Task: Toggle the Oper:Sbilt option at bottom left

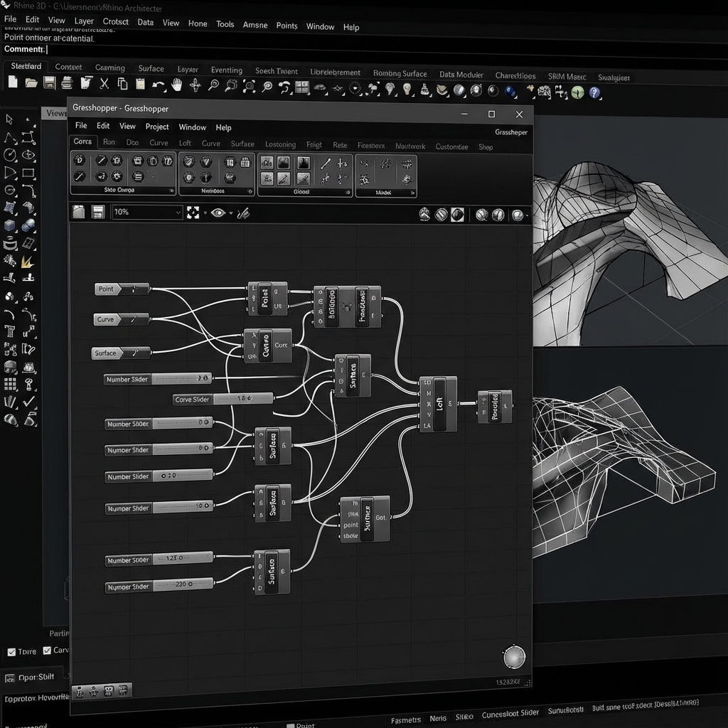Action: tap(10, 677)
